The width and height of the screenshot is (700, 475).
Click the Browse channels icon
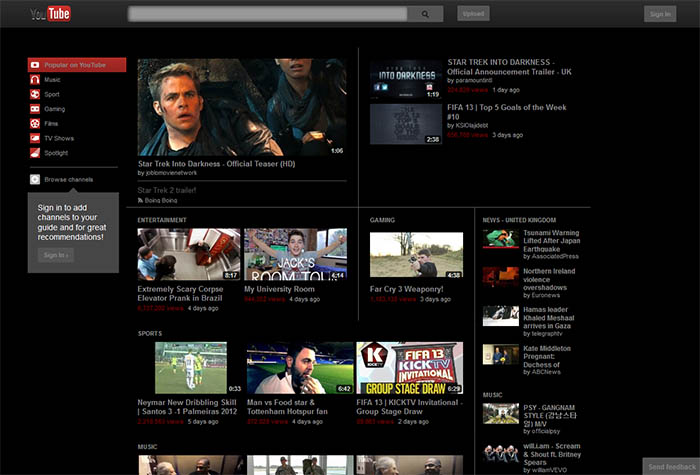pyautogui.click(x=35, y=179)
